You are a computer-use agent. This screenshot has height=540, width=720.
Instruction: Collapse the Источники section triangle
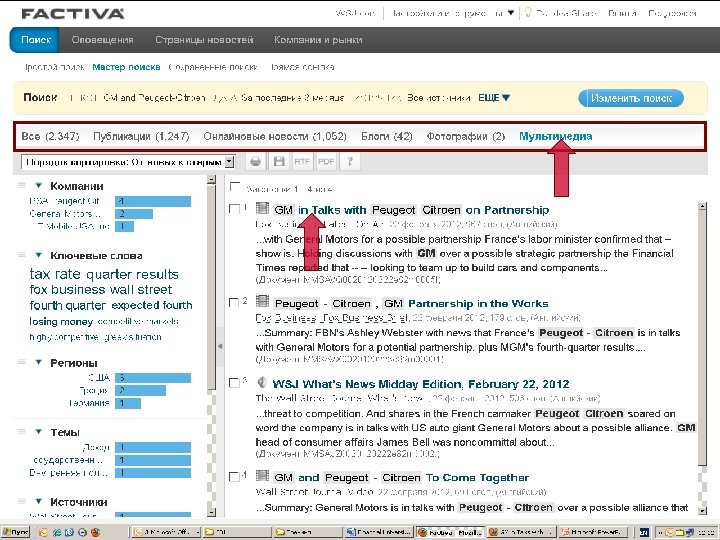[39, 501]
